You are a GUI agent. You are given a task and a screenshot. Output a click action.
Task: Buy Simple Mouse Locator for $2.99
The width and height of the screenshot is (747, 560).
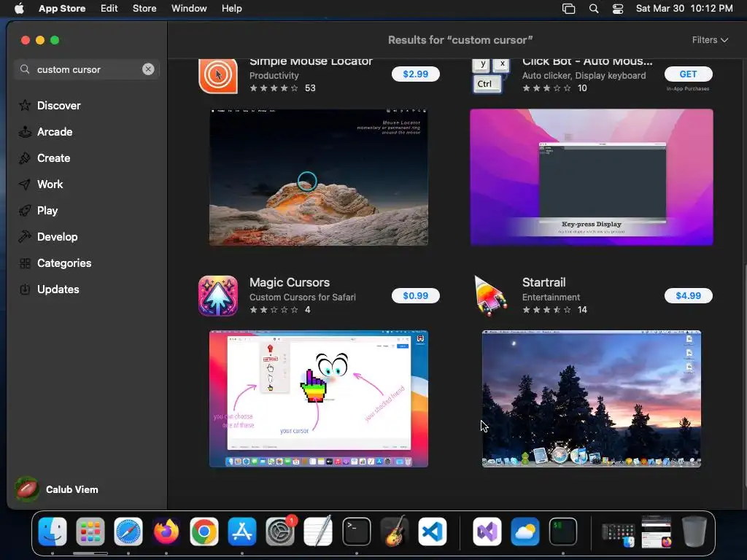point(415,74)
